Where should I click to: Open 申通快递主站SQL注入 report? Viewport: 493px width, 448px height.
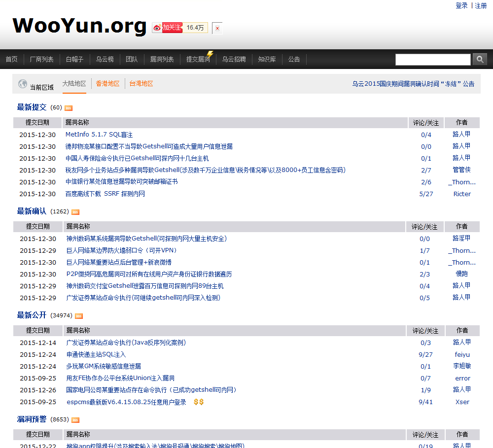pos(96,355)
